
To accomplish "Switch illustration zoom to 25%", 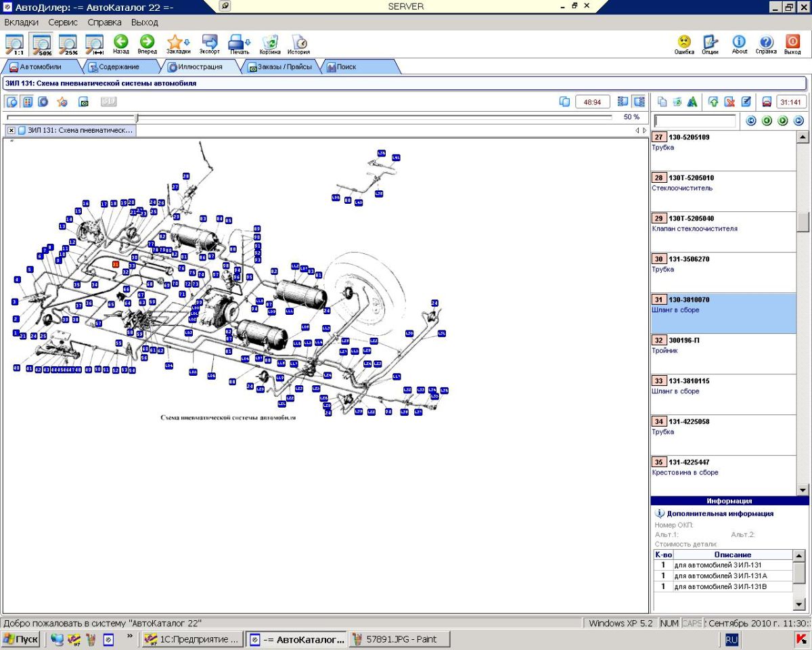I will [x=68, y=44].
